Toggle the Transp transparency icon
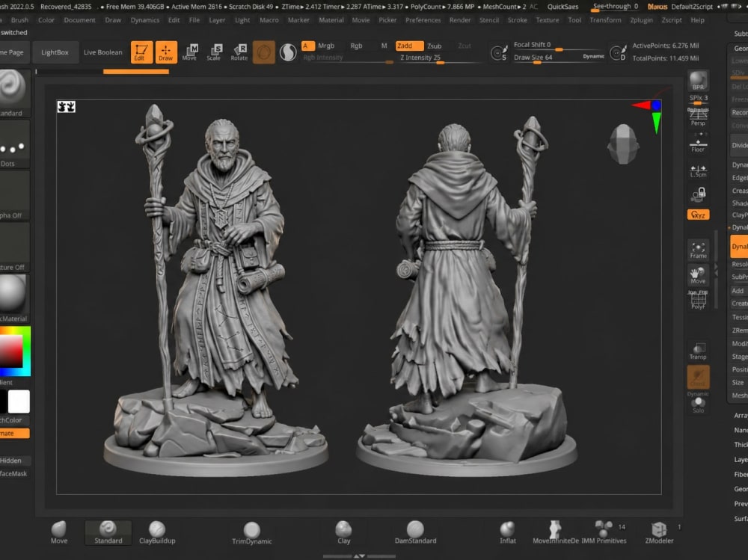 pyautogui.click(x=698, y=351)
